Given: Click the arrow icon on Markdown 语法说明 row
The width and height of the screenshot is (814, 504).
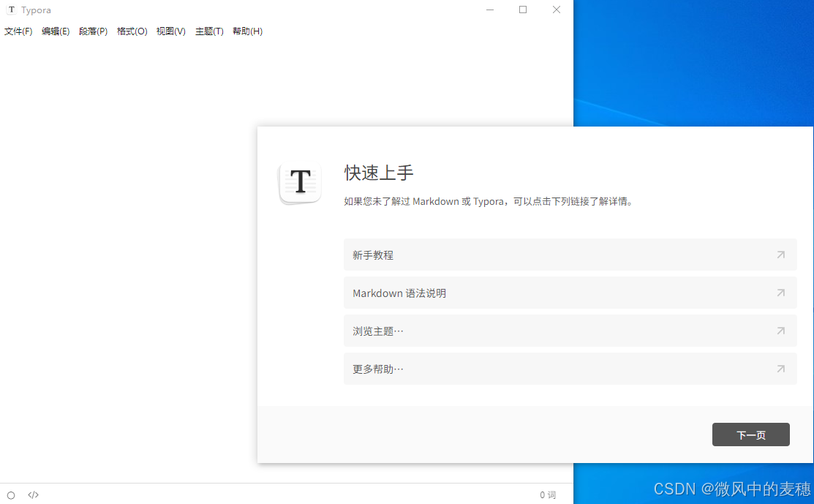Looking at the screenshot, I should point(781,293).
